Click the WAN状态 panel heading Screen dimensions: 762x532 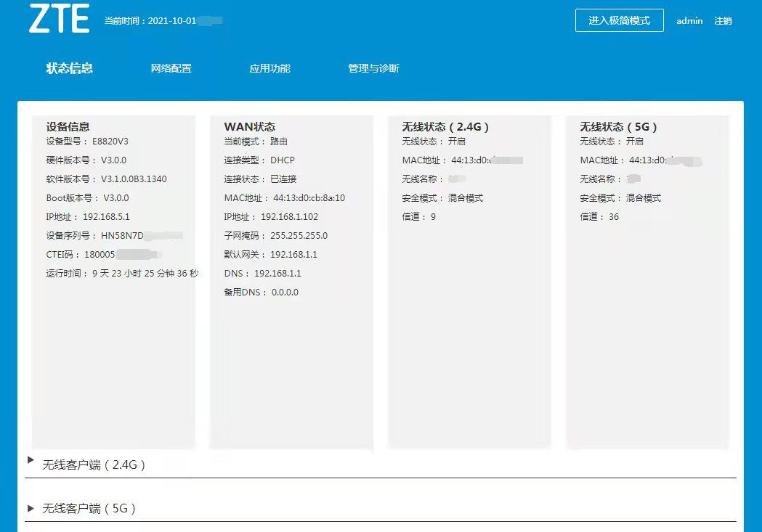point(249,126)
